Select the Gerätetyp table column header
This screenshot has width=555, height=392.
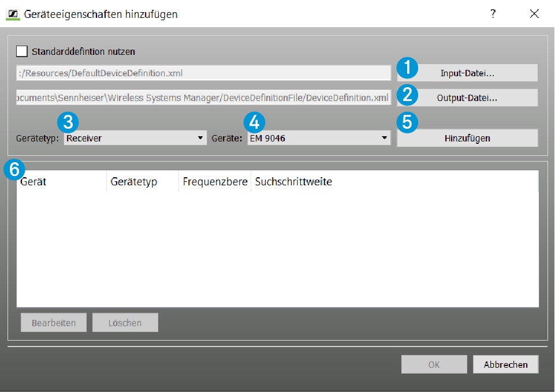tap(142, 182)
